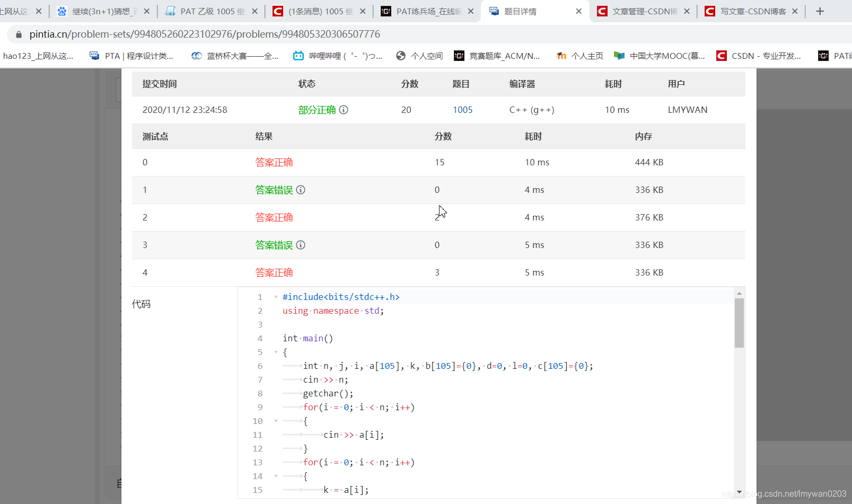Click the info icon beside test point 1 答案错误
Screen dimensions: 852x504
pos(301,190)
